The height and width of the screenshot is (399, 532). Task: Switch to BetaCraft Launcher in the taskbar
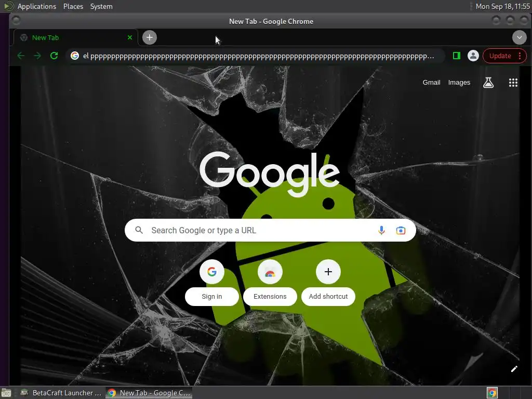[60, 393]
